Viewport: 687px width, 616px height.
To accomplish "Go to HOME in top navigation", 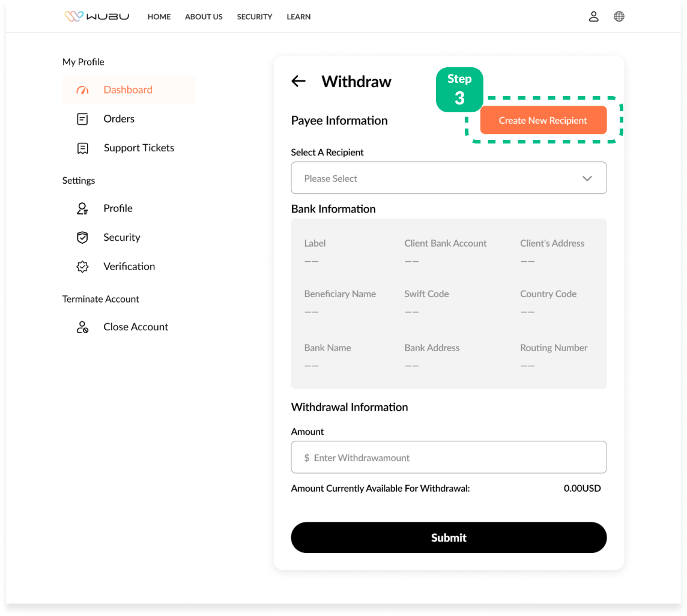I will coord(159,17).
